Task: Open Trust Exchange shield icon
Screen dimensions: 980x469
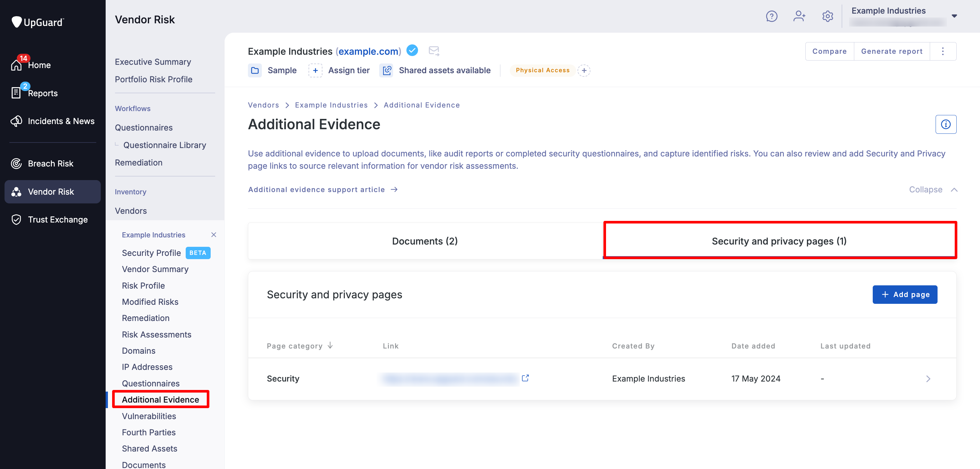Action: pyautogui.click(x=16, y=220)
